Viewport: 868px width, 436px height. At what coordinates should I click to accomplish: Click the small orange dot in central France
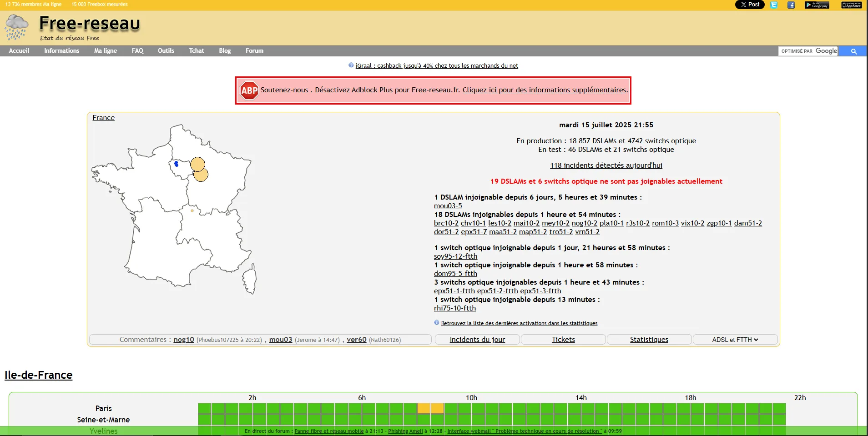(x=192, y=210)
